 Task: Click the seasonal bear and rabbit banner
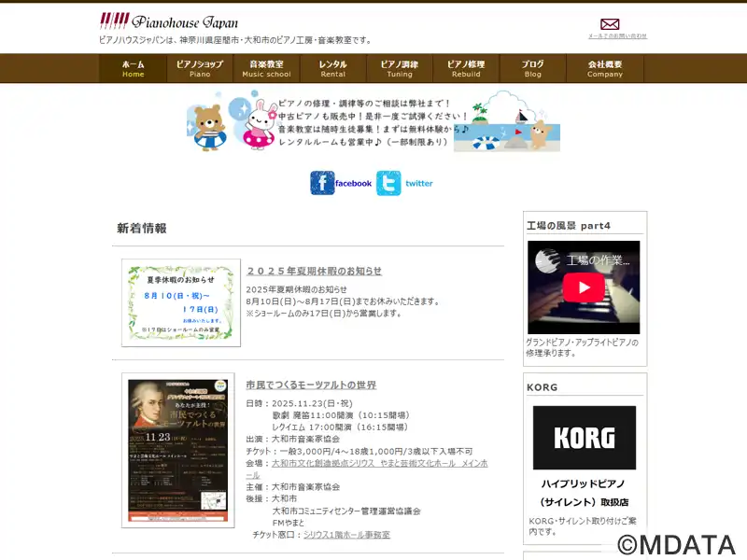(373, 121)
